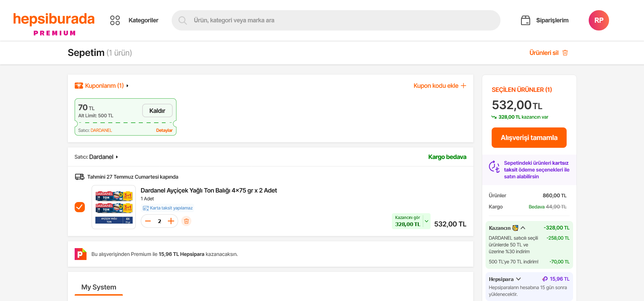644x301 pixels.
Task: Decrease product quantity with minus icon
Action: tap(148, 221)
